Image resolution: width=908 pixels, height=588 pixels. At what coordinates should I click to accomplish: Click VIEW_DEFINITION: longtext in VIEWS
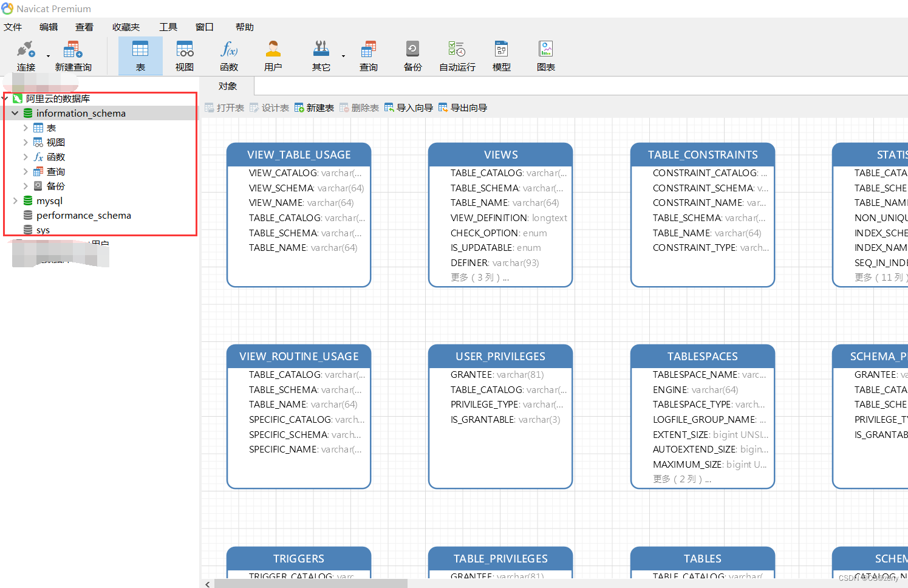509,217
